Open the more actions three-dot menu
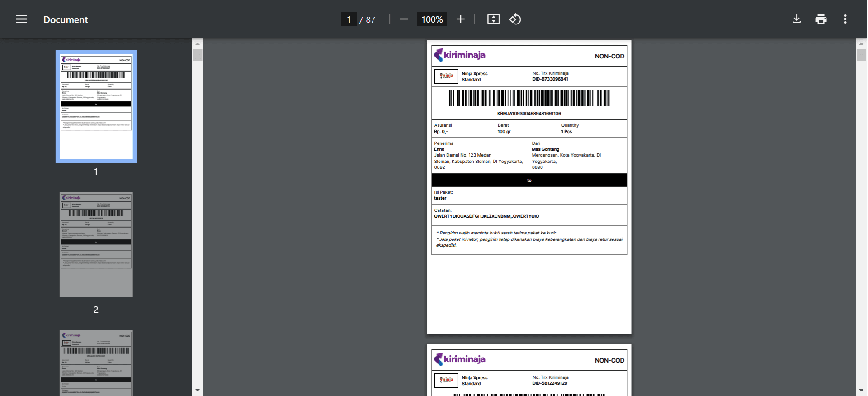 tap(845, 19)
